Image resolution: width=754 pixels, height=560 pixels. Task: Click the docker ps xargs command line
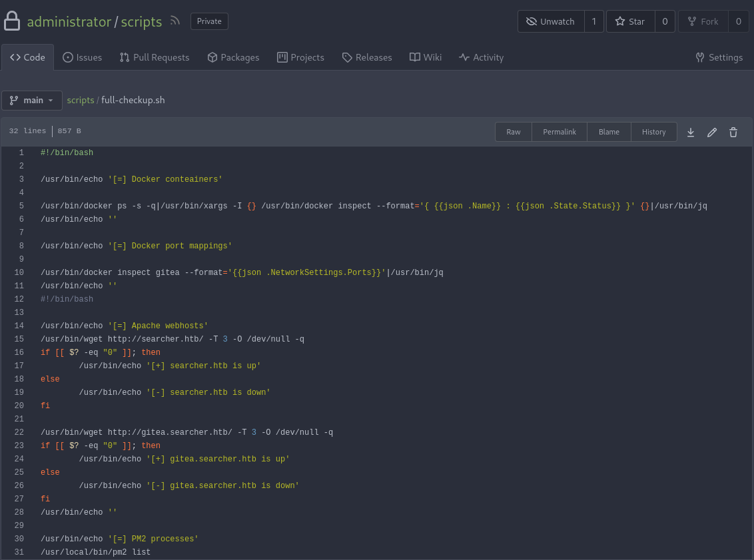[x=374, y=206]
